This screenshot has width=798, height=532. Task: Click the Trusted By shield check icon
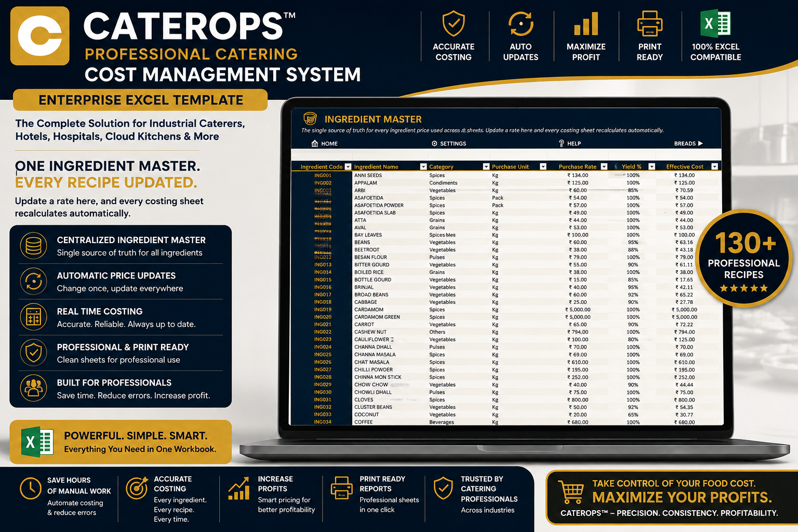pyautogui.click(x=443, y=488)
